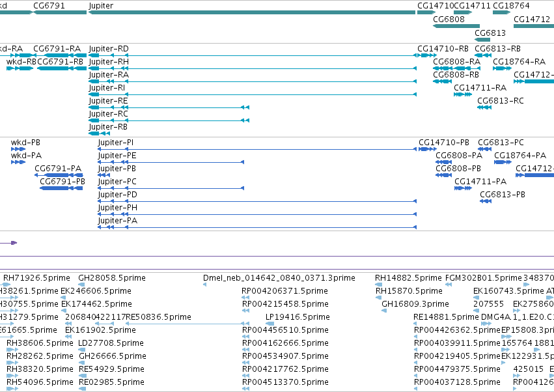
Task: Click the CG6791-RB transcript label
Action: (x=60, y=61)
